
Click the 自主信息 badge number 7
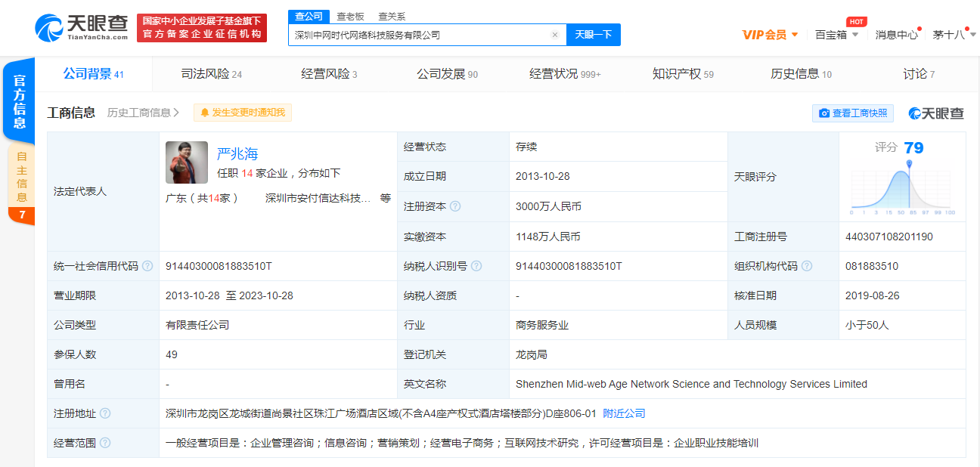tap(22, 215)
